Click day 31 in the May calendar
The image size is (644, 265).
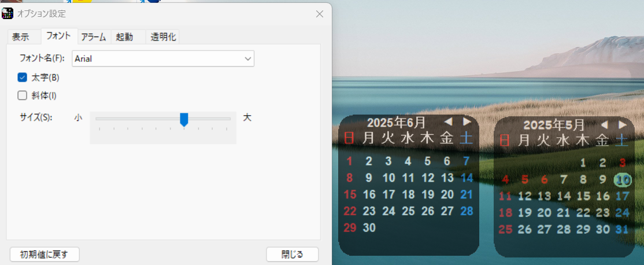pyautogui.click(x=622, y=230)
